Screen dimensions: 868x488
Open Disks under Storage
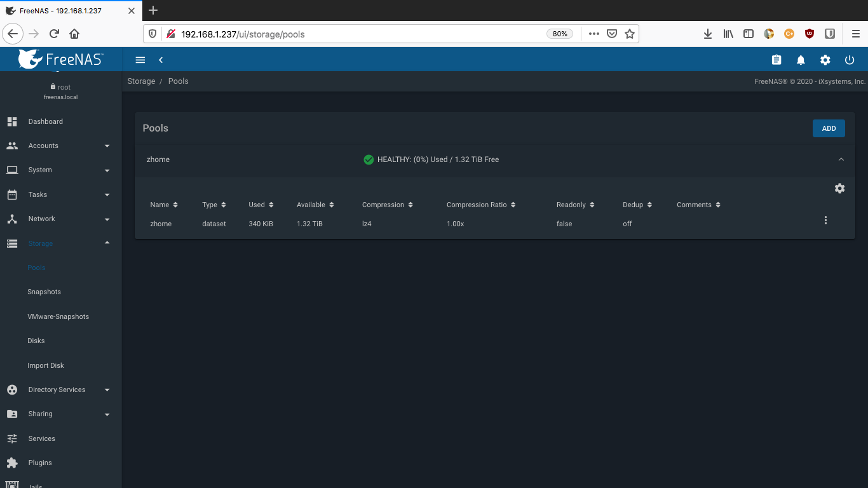[36, 341]
